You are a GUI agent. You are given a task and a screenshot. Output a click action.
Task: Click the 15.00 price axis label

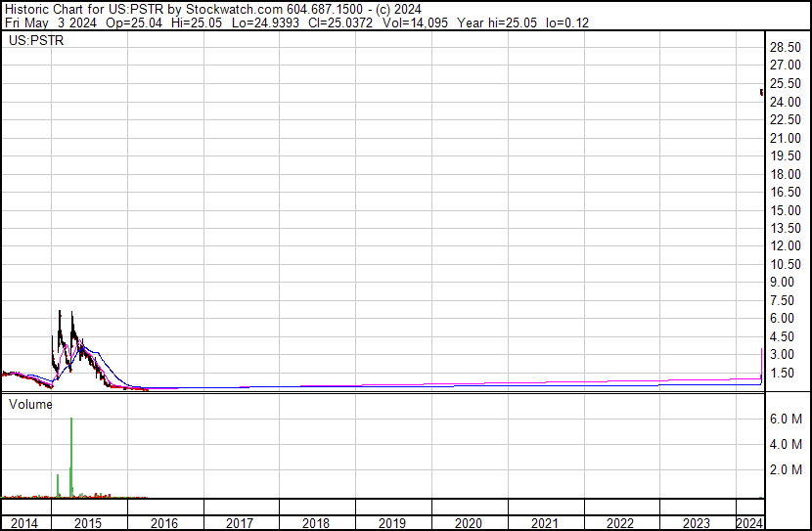[x=785, y=210]
